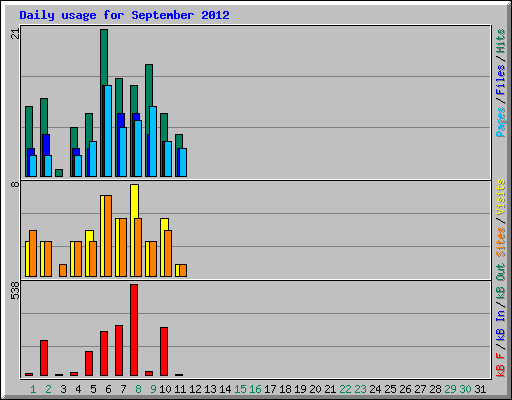This screenshot has width=512, height=400.
Task: Click the small red kB bar for day 4
Action: (x=74, y=374)
